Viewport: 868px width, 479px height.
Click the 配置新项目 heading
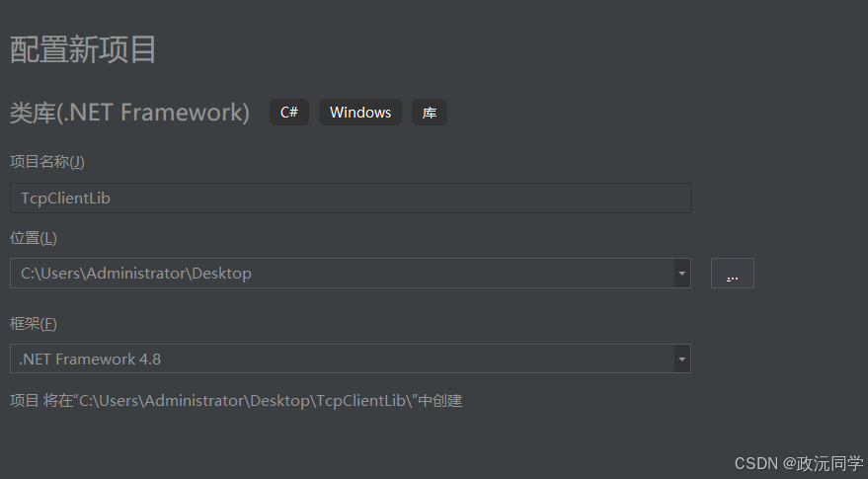pos(83,49)
